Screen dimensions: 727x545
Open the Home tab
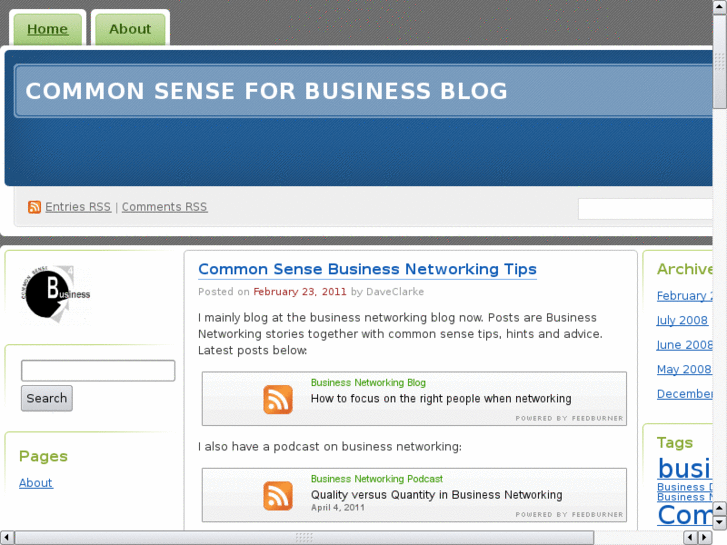(x=47, y=29)
